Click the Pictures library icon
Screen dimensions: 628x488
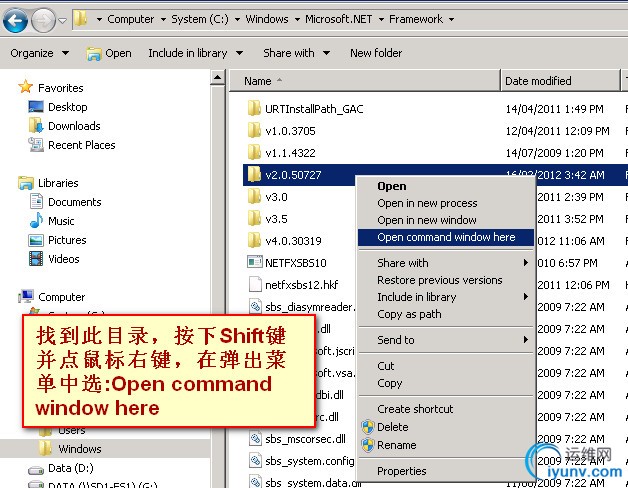pos(36,240)
